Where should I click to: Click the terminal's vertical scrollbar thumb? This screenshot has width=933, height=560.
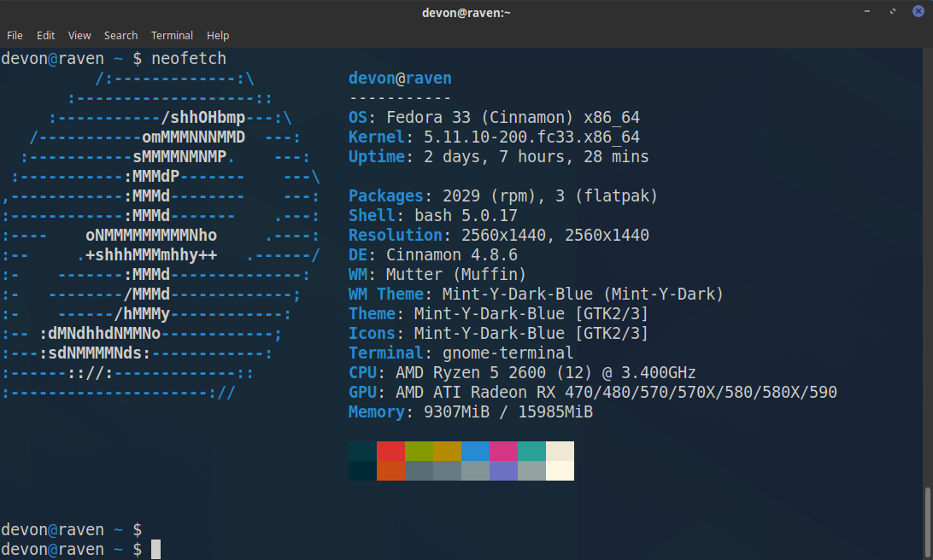coord(927,523)
